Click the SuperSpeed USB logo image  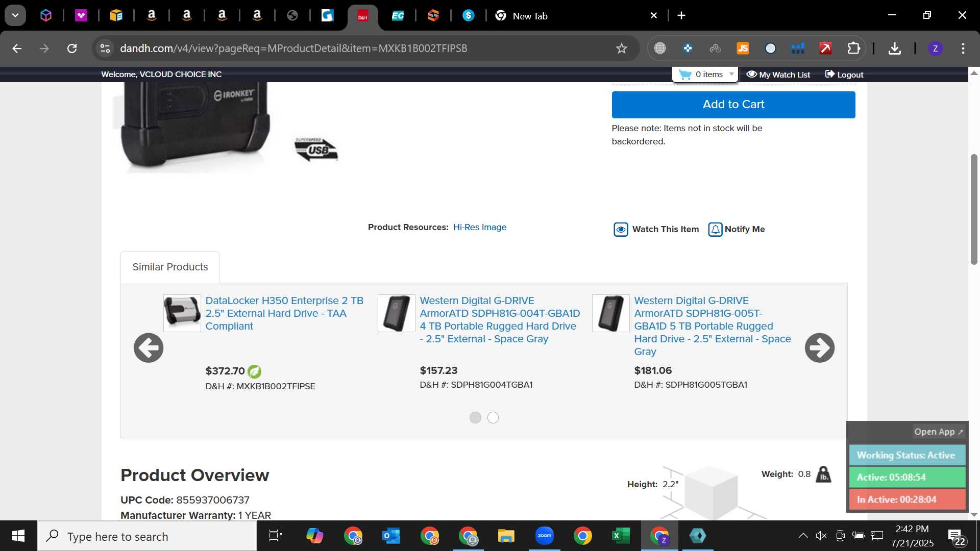tap(316, 149)
